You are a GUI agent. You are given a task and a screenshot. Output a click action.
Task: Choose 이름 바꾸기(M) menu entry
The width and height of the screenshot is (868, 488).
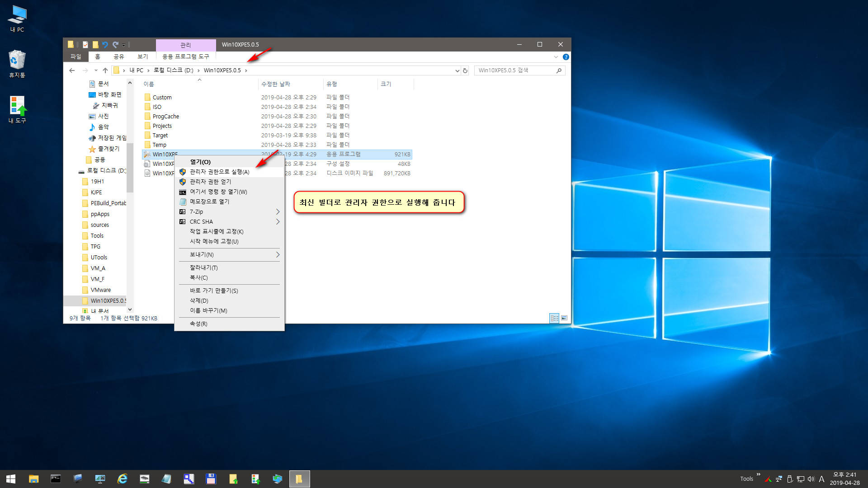point(229,310)
